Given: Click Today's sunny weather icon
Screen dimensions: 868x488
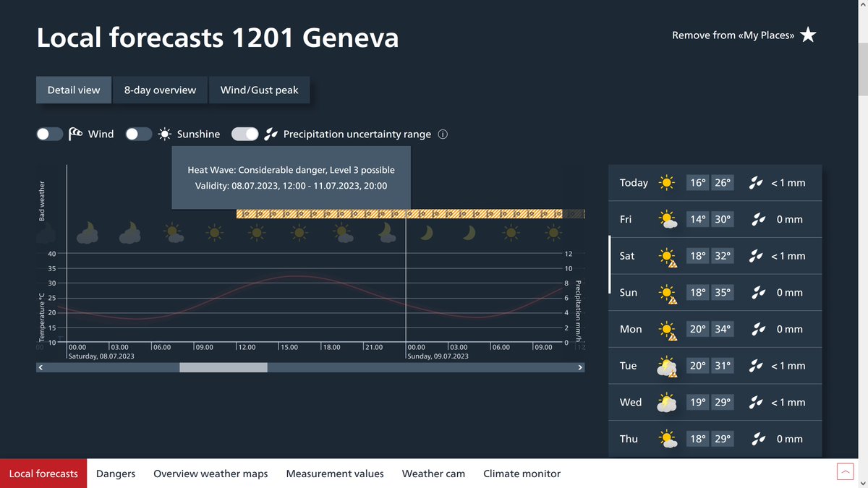Looking at the screenshot, I should tap(667, 183).
